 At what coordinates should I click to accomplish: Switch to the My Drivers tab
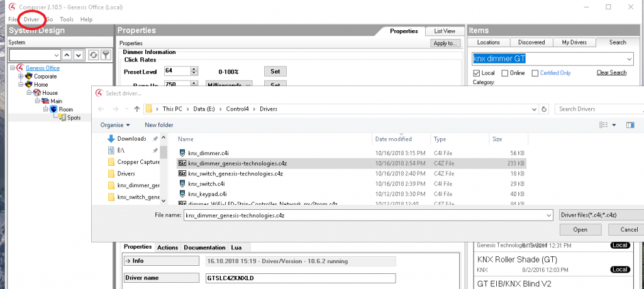click(574, 42)
